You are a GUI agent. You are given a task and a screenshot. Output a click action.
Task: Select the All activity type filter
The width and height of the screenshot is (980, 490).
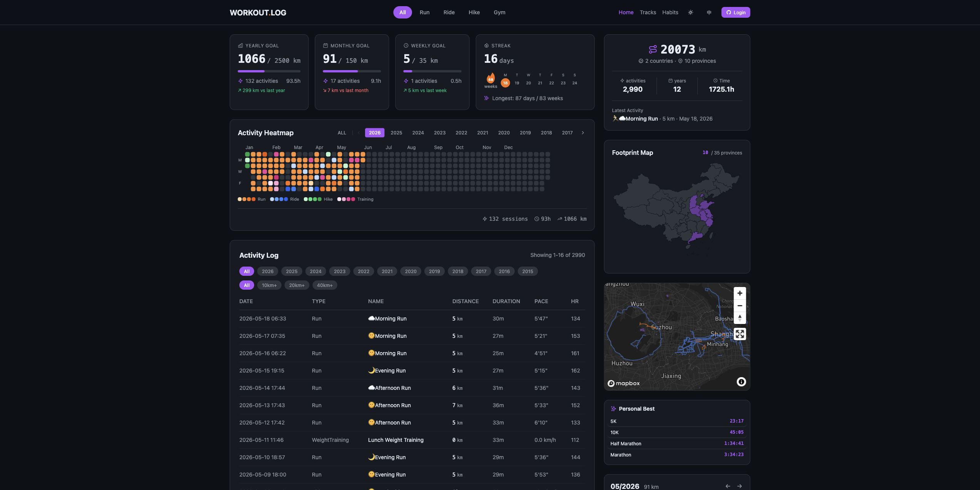pos(402,12)
